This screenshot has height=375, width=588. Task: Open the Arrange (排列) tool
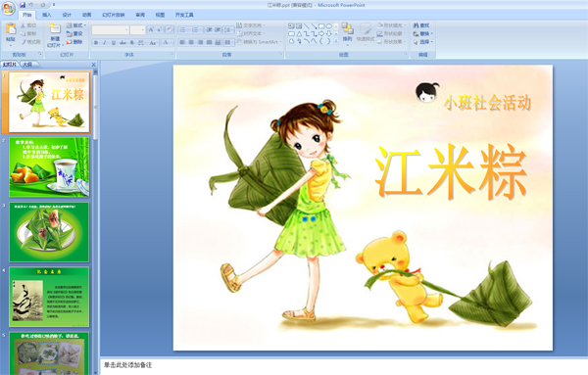point(348,32)
